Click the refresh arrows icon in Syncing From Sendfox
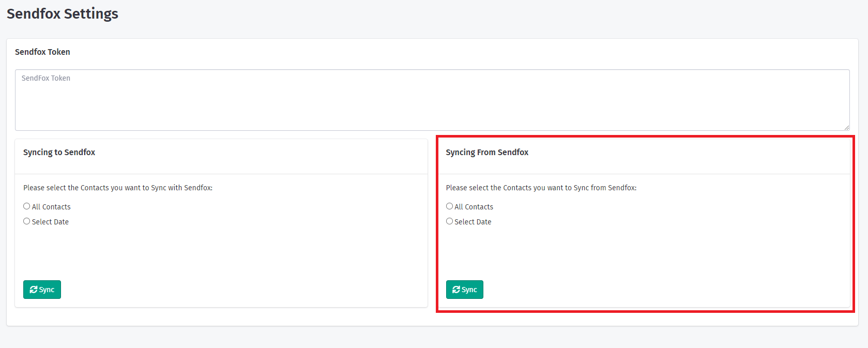The width and height of the screenshot is (868, 348). 456,290
